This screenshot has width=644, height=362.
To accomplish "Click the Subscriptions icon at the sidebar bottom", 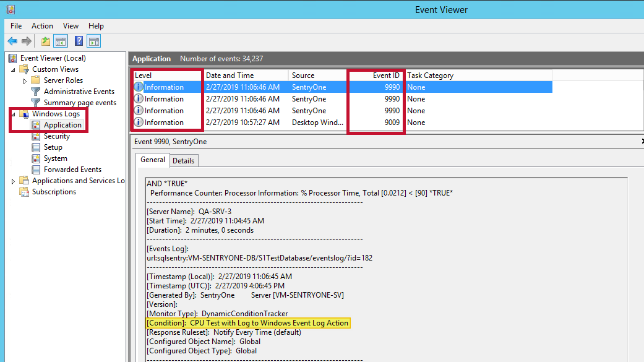I will tap(25, 191).
